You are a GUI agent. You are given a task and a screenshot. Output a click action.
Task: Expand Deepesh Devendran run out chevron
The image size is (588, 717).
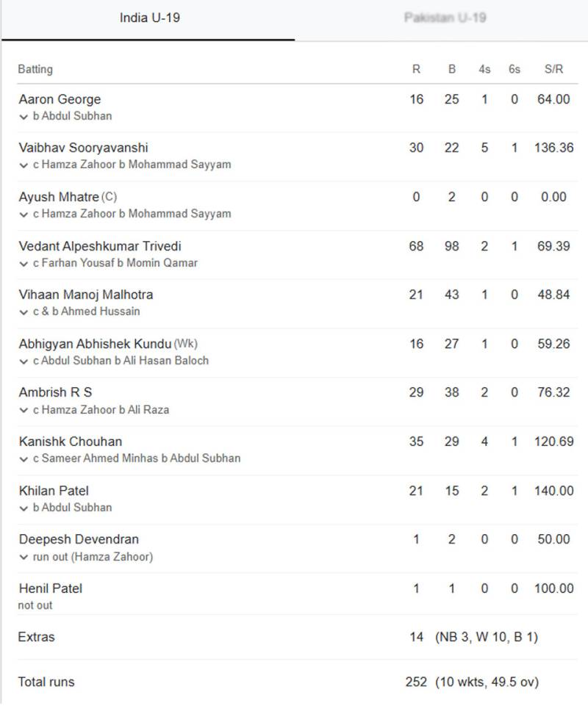[x=24, y=558]
